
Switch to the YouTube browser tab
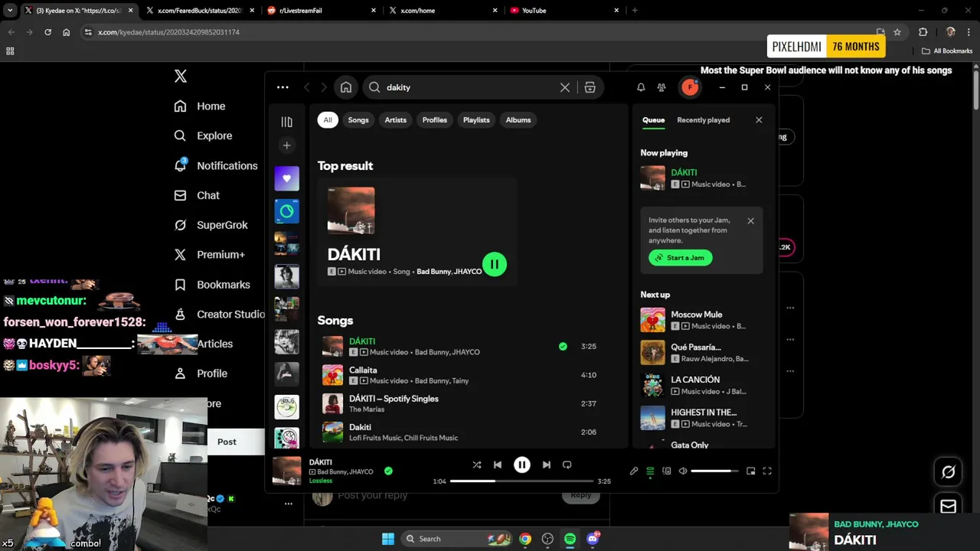566,11
